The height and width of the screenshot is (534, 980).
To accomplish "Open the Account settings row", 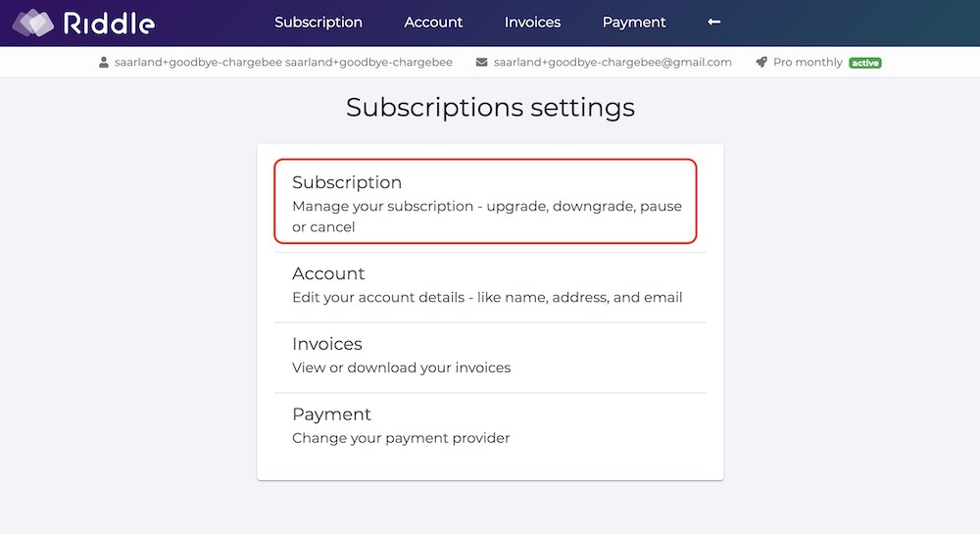I will tap(490, 287).
